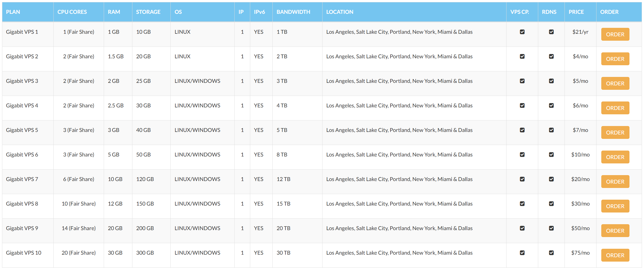Select the Gigabit VPS 10 plan name
The width and height of the screenshot is (644, 270).
tap(24, 253)
